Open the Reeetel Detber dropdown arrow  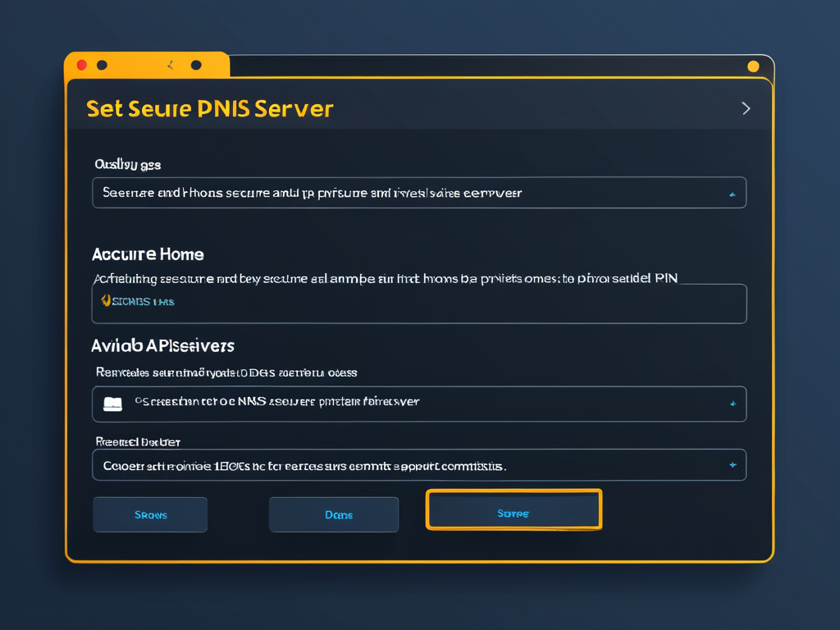point(733,465)
